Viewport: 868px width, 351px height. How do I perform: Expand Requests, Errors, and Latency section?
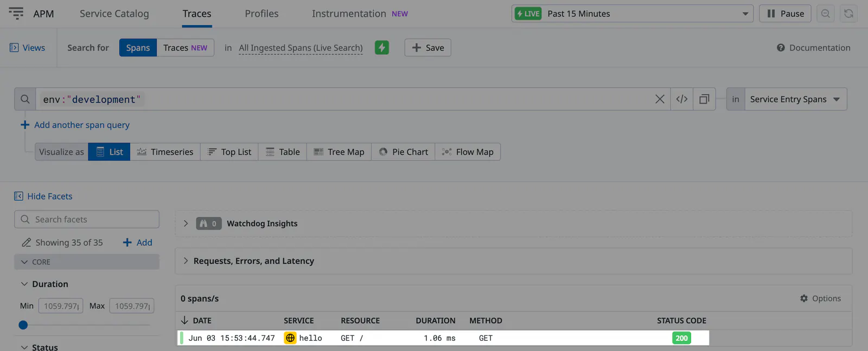point(186,261)
